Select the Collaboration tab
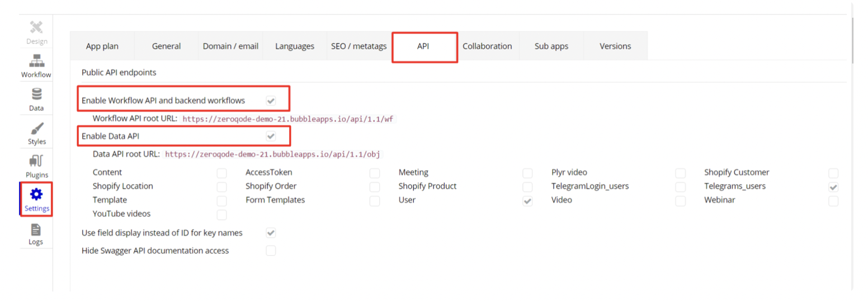 487,46
